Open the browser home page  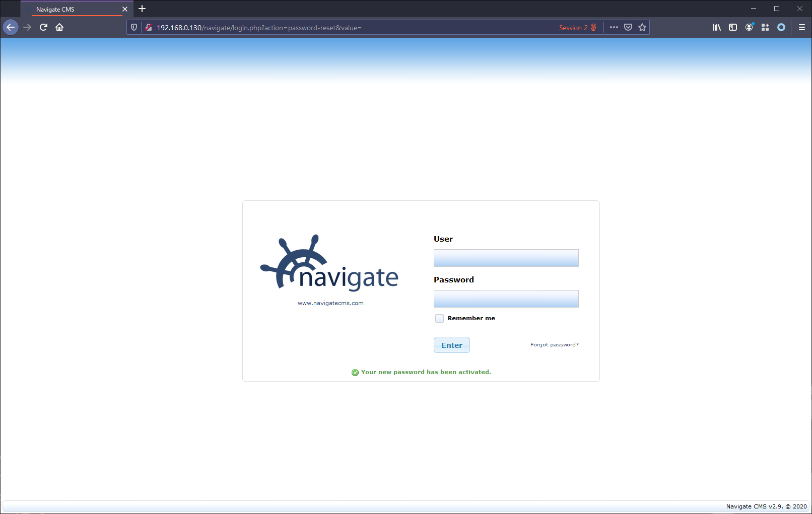pyautogui.click(x=59, y=27)
